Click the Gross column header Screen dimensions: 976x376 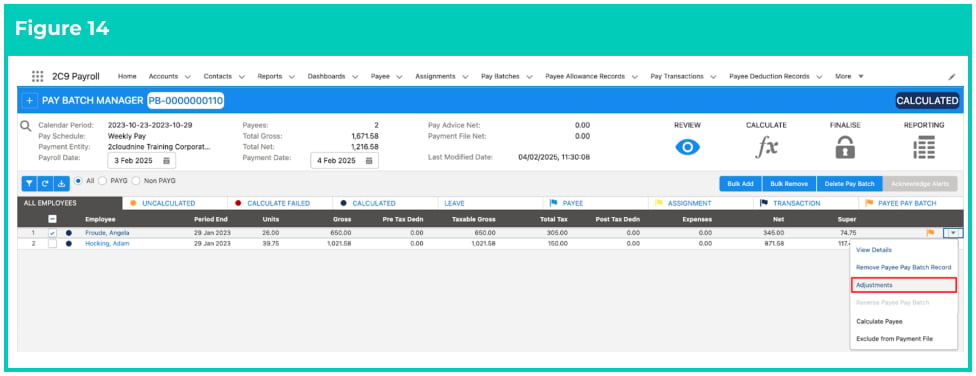(x=342, y=219)
